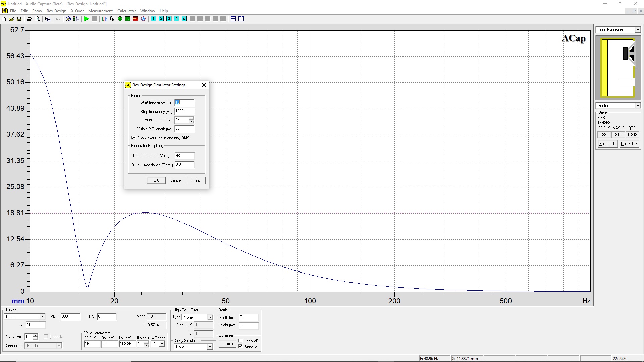Screen dimensions: 644x362
Task: Click the Print icon in toolbar
Action: point(30,19)
